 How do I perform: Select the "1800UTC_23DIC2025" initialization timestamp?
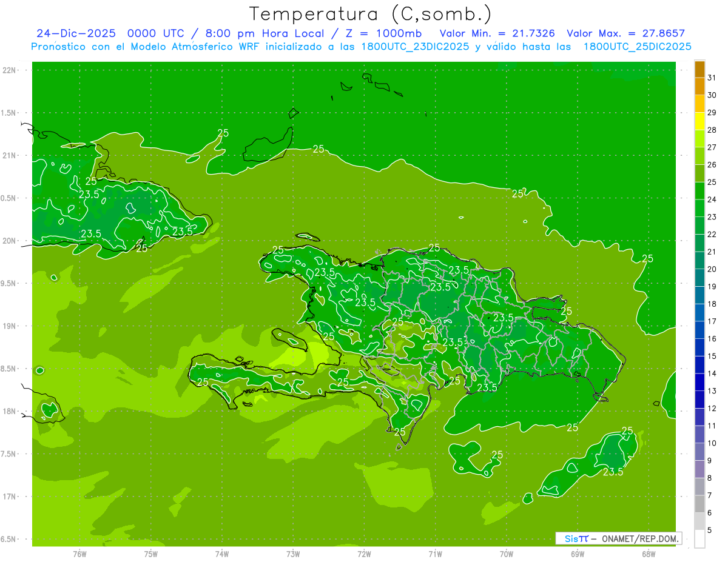[416, 47]
